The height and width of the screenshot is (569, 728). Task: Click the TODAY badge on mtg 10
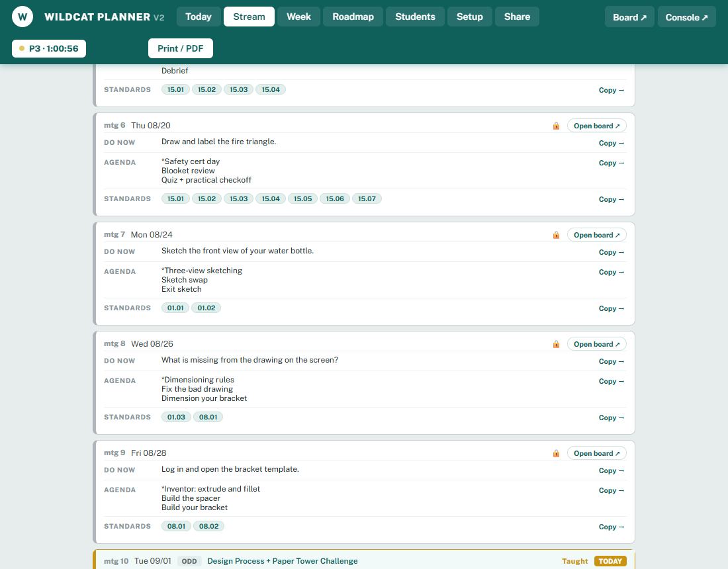point(610,561)
